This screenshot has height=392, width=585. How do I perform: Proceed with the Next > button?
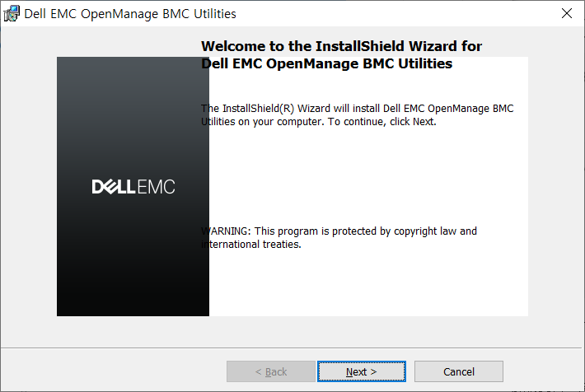[362, 371]
